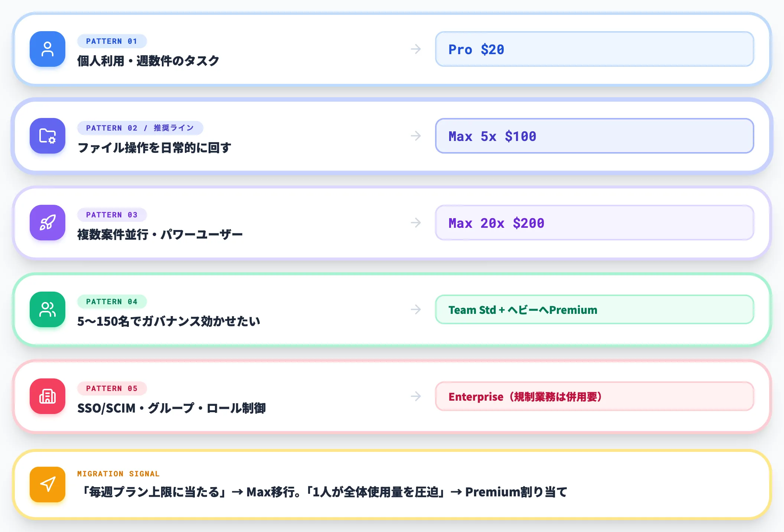This screenshot has width=784, height=532.
Task: Click the orange paper-plane Migration Signal icon
Action: (48, 485)
